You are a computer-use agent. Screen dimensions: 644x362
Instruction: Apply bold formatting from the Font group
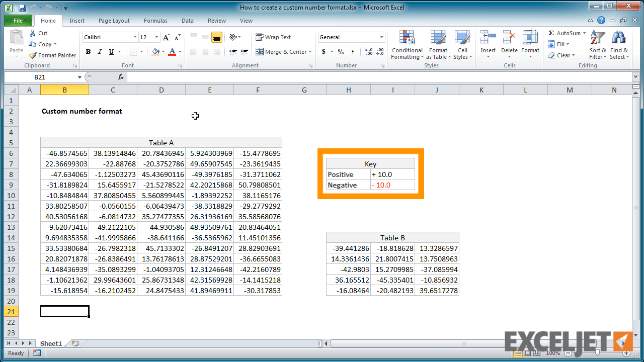point(88,52)
